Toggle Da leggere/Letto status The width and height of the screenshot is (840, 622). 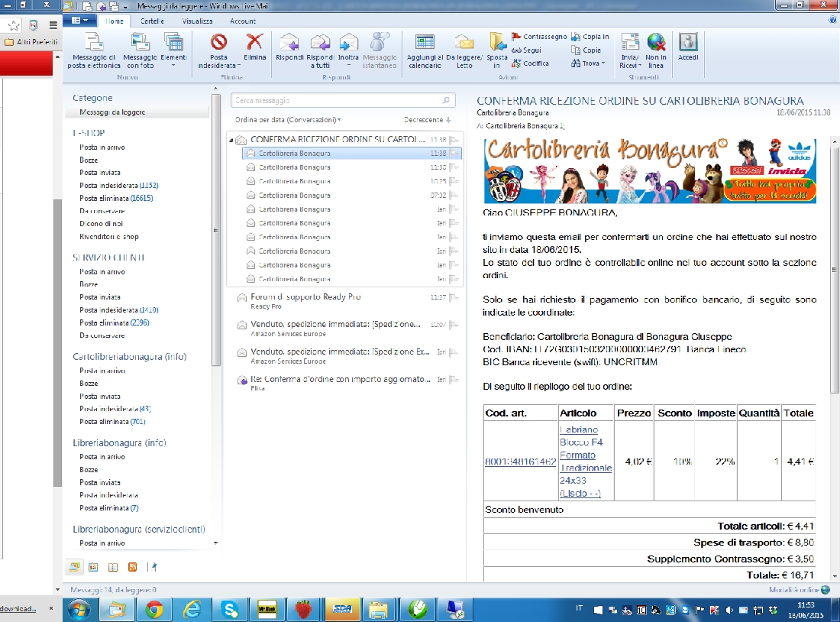click(464, 50)
